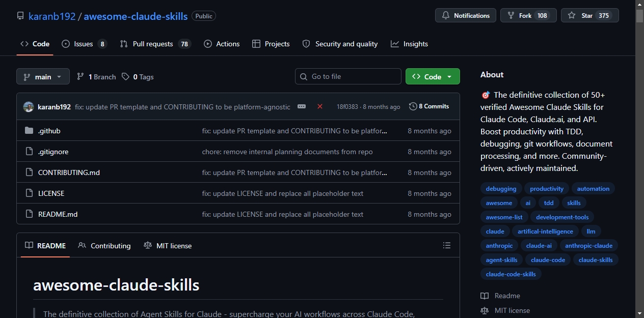Click the failed checks red X icon

[x=320, y=106]
